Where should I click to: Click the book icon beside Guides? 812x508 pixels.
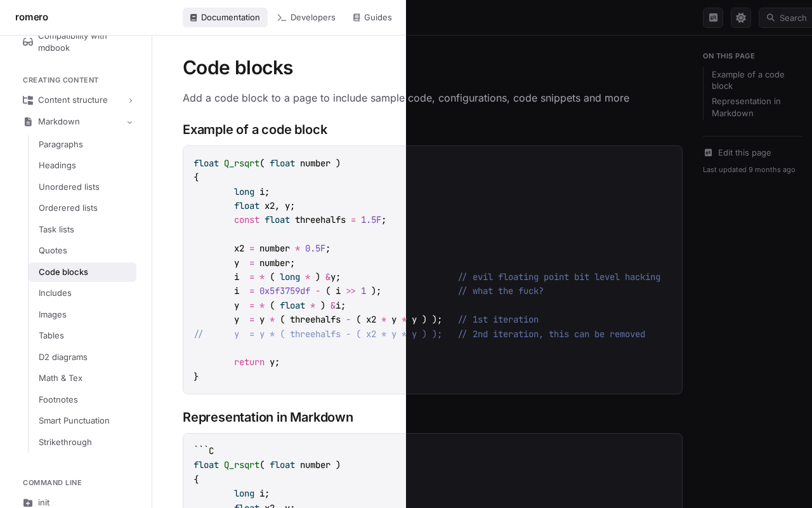[355, 17]
